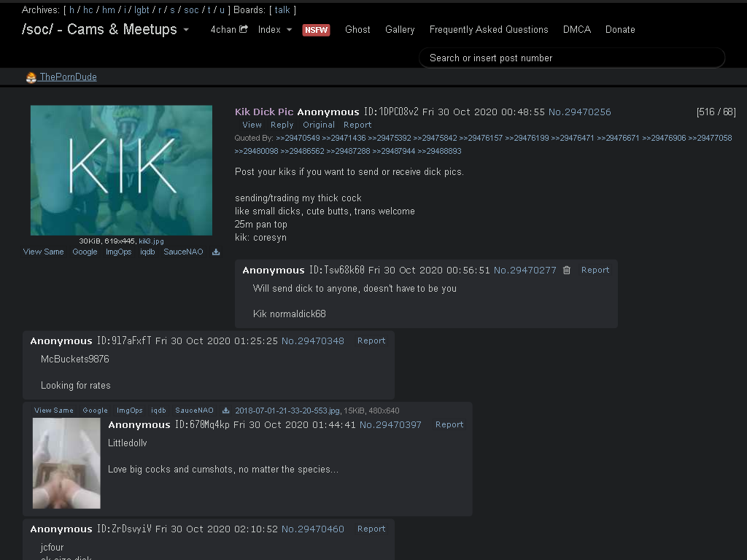This screenshot has height=560, width=747.
Task: Report post No.29470277
Action: [595, 270]
